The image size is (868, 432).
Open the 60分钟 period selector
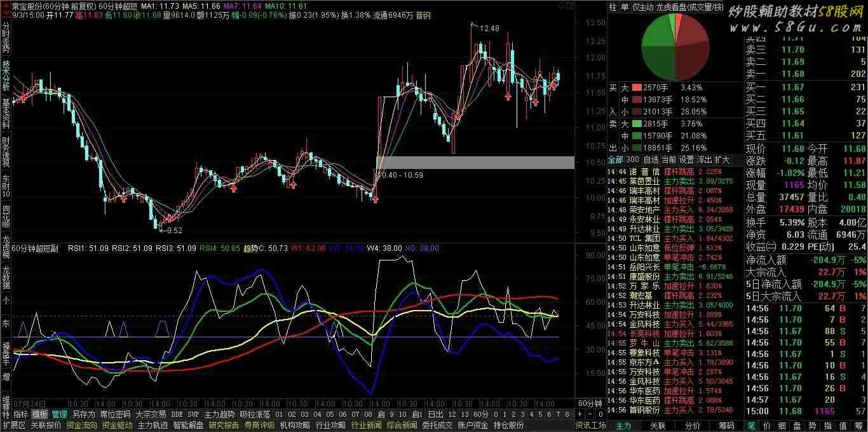(589, 403)
